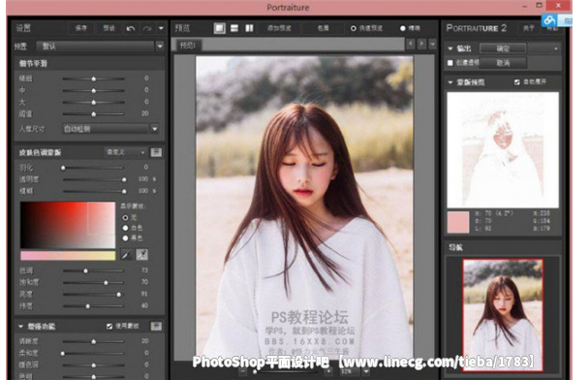The height and width of the screenshot is (380, 588).
Task: Click the pink mask color swatch
Action: 458,222
